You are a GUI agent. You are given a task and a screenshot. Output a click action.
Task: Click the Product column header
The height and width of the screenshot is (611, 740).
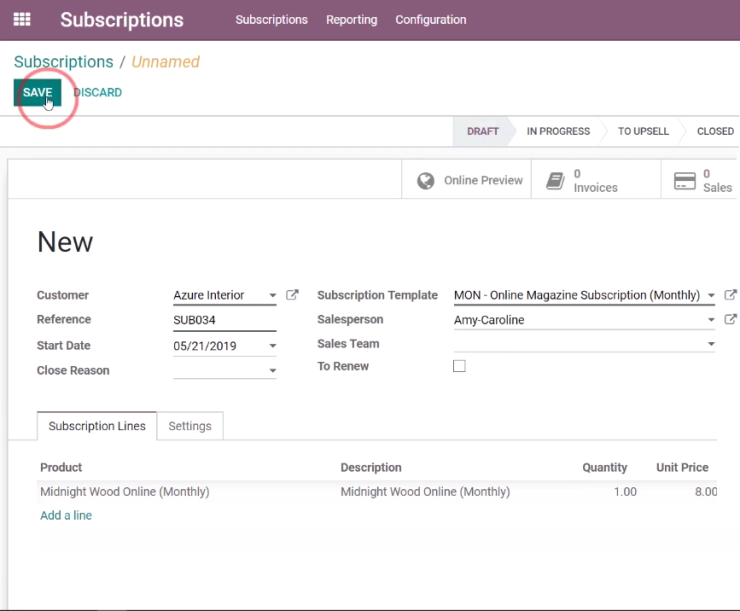(61, 467)
